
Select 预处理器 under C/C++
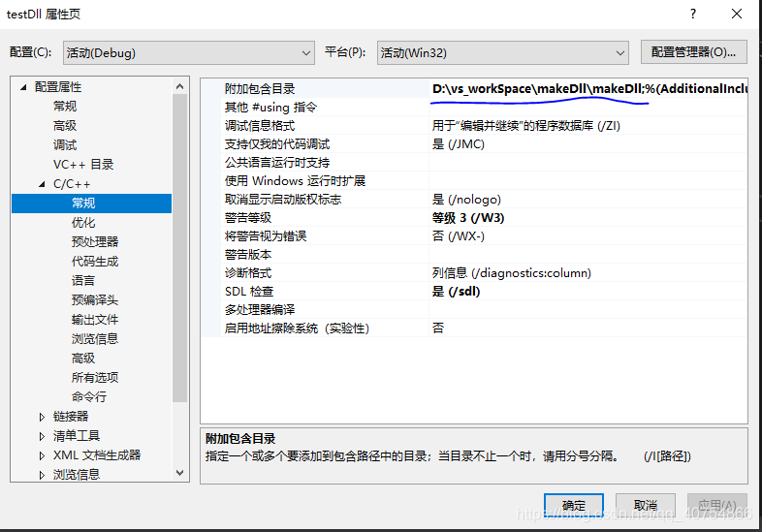[x=95, y=242]
